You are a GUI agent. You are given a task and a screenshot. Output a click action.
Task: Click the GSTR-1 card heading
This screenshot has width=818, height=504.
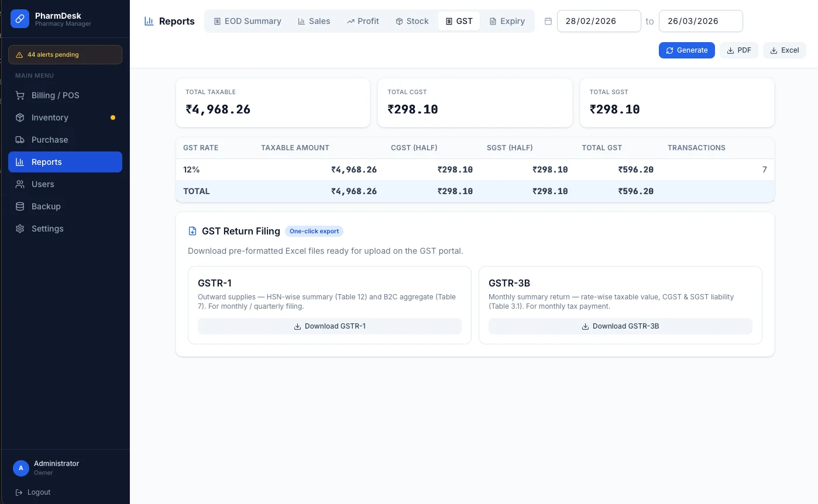coord(215,283)
